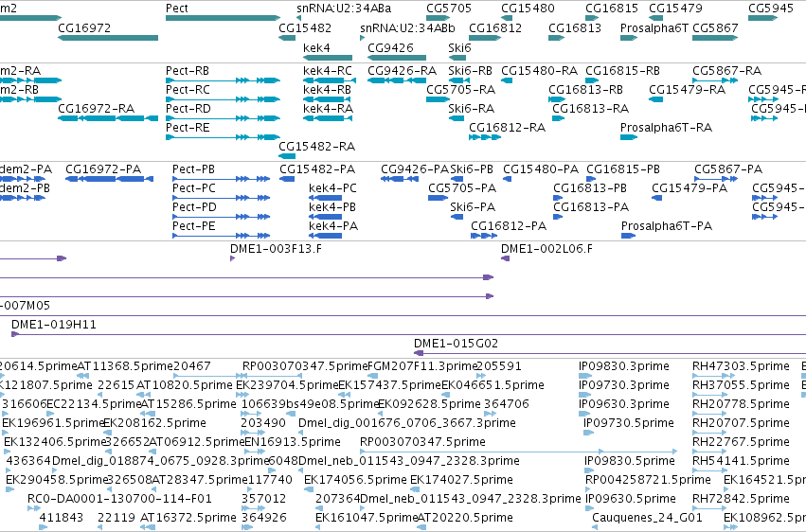Image resolution: width=806 pixels, height=532 pixels.
Task: Open transcript Pect-RD
Action: tap(224, 118)
